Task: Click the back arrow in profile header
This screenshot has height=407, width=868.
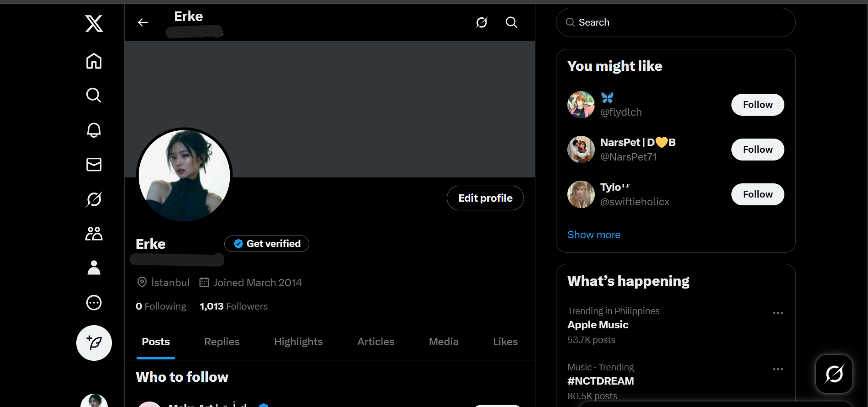Action: (x=143, y=22)
